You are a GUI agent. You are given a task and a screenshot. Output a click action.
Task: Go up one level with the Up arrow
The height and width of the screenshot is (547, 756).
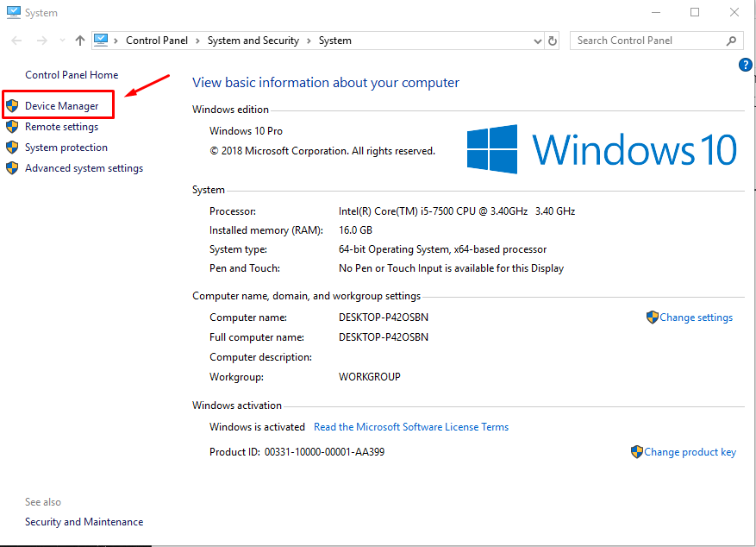[80, 41]
